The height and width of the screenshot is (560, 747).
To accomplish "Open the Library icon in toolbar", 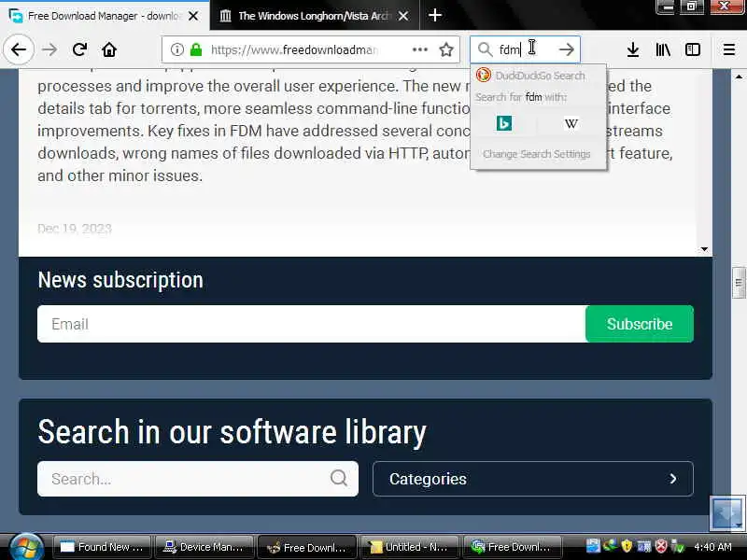I will point(663,49).
